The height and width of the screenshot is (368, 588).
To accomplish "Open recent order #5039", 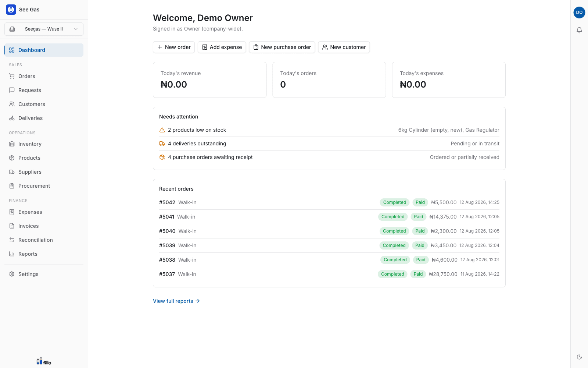I will pyautogui.click(x=329, y=245).
